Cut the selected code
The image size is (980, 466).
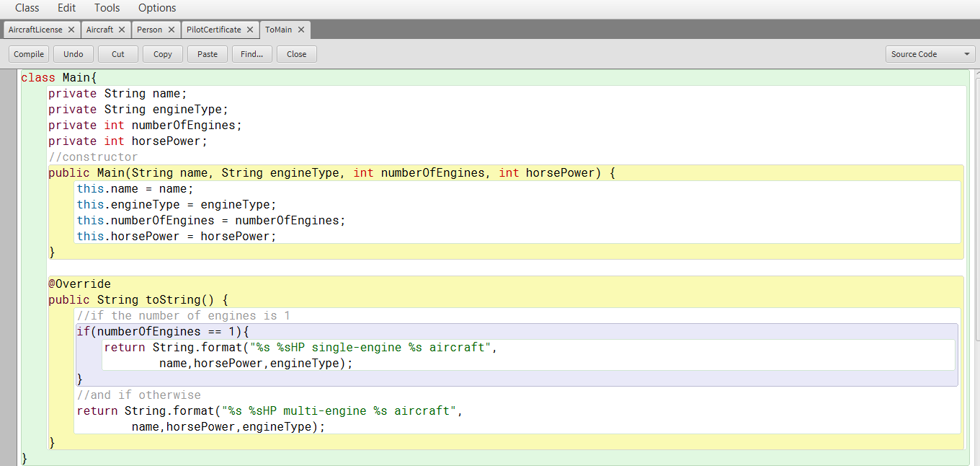point(117,53)
